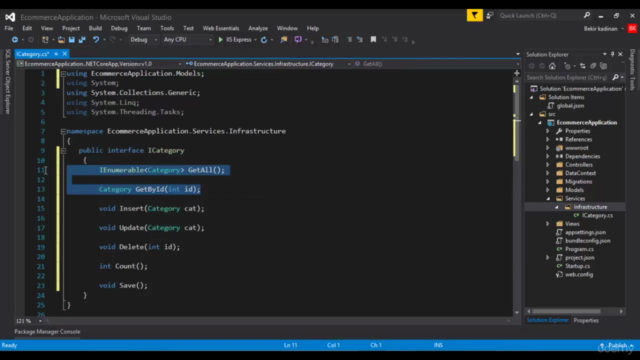Viewport: 640px width, 360px height.
Task: Open the Tools menu
Action: pyautogui.click(x=167, y=28)
